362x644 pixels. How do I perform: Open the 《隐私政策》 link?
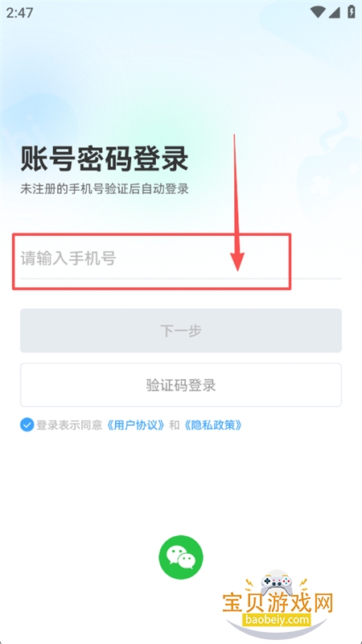click(212, 425)
